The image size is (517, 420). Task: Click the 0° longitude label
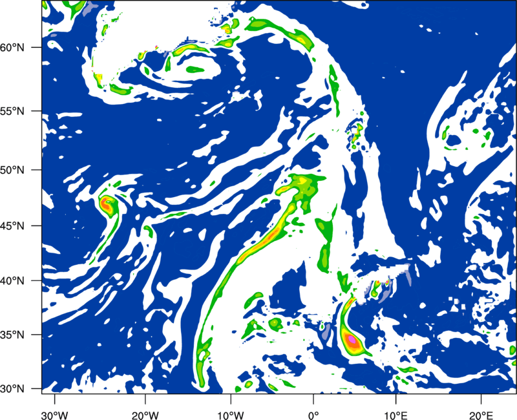click(313, 415)
